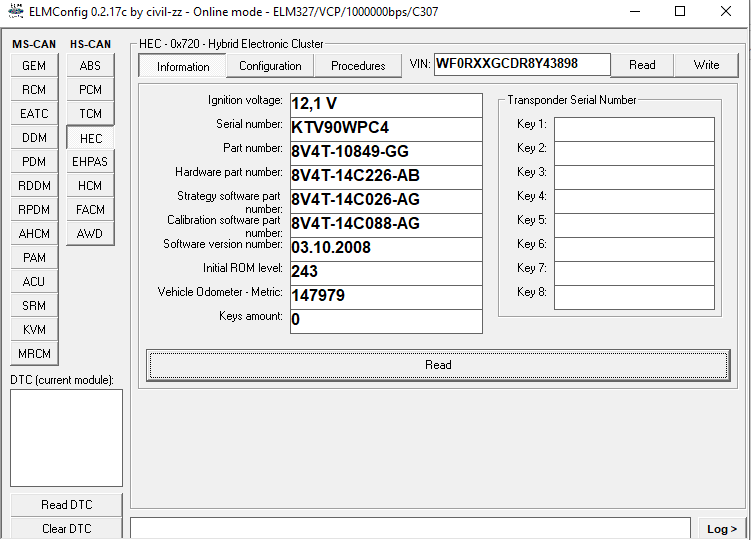Click the wide Read button below info
Screen dimensions: 751x540
click(x=438, y=365)
